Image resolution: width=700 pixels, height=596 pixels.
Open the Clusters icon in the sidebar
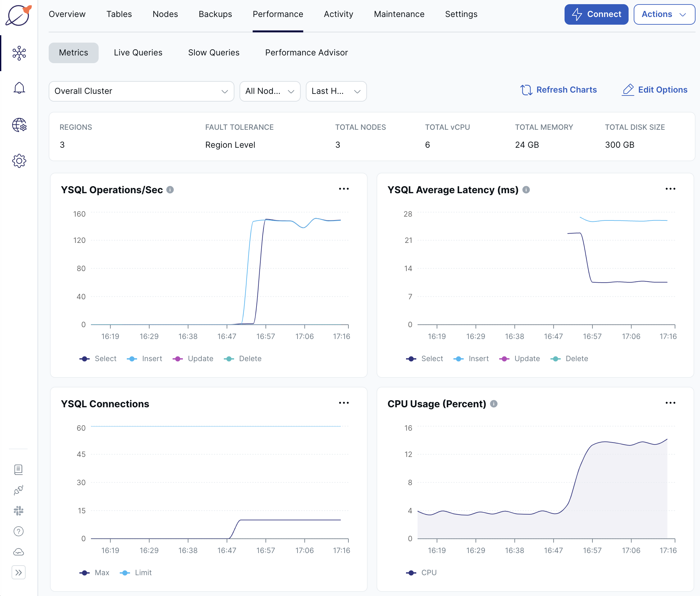tap(19, 53)
